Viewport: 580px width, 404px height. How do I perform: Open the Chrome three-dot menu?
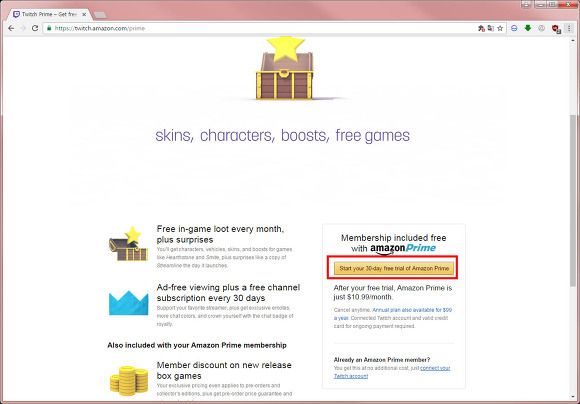[569, 28]
